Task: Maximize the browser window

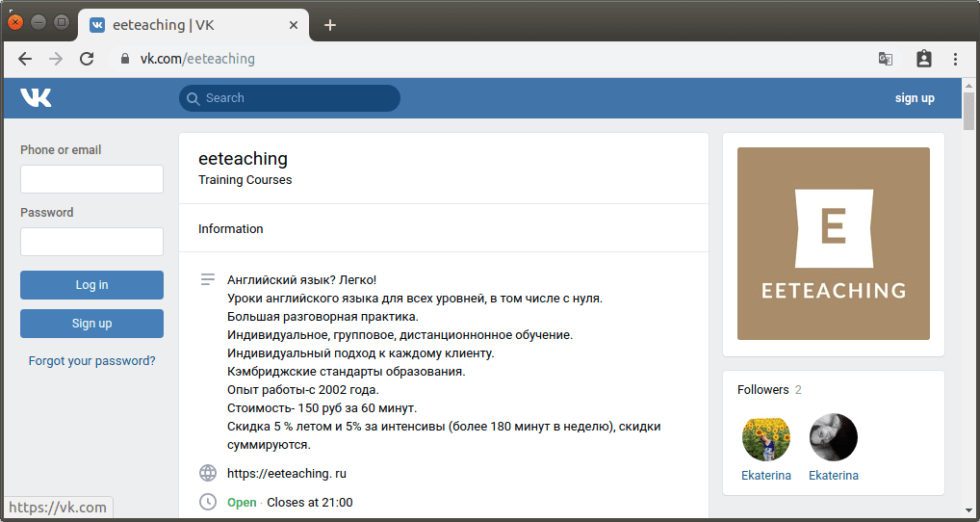Action: click(62, 22)
